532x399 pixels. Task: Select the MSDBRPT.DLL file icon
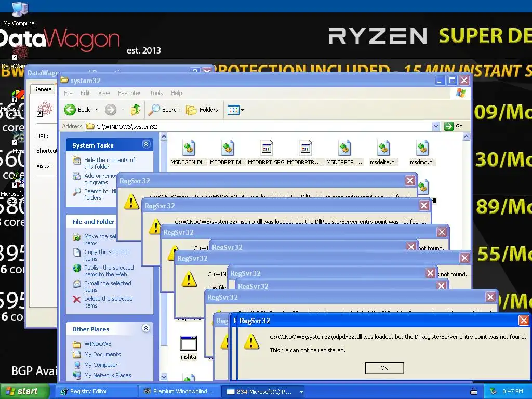pyautogui.click(x=228, y=152)
